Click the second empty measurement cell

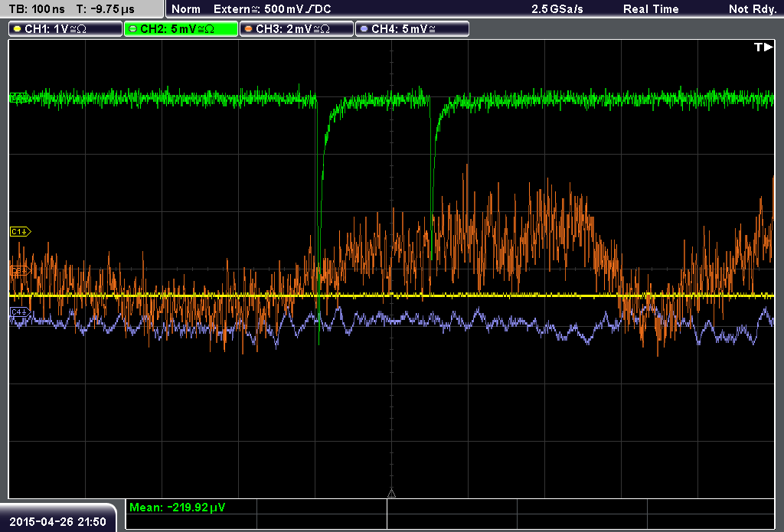tap(452, 507)
